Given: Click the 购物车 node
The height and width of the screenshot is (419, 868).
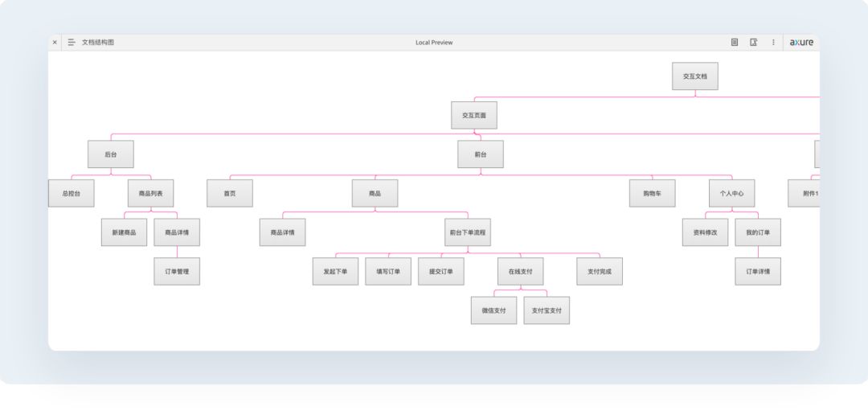Looking at the screenshot, I should click(x=652, y=194).
